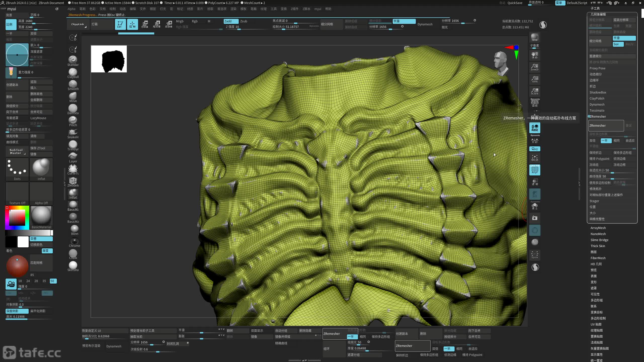Viewport: 644px width, 362px height.
Task: Open the Z插件 menu
Action: click(294, 9)
